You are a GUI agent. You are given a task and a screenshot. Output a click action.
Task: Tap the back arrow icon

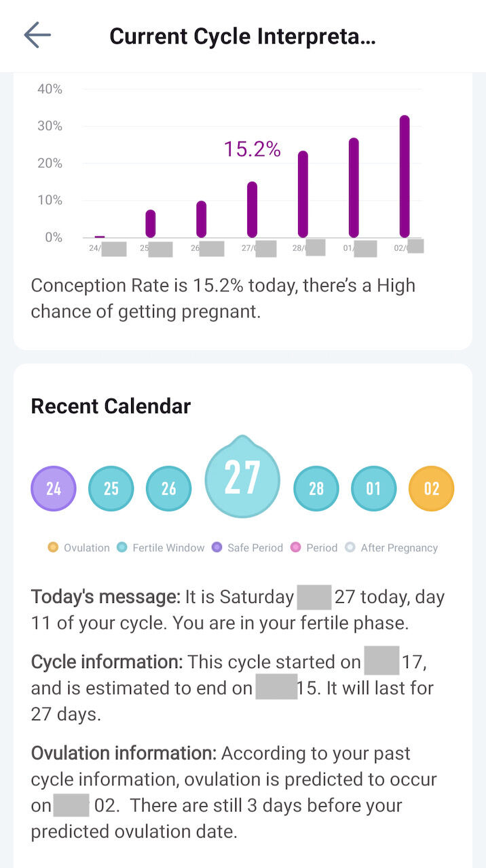coord(37,35)
